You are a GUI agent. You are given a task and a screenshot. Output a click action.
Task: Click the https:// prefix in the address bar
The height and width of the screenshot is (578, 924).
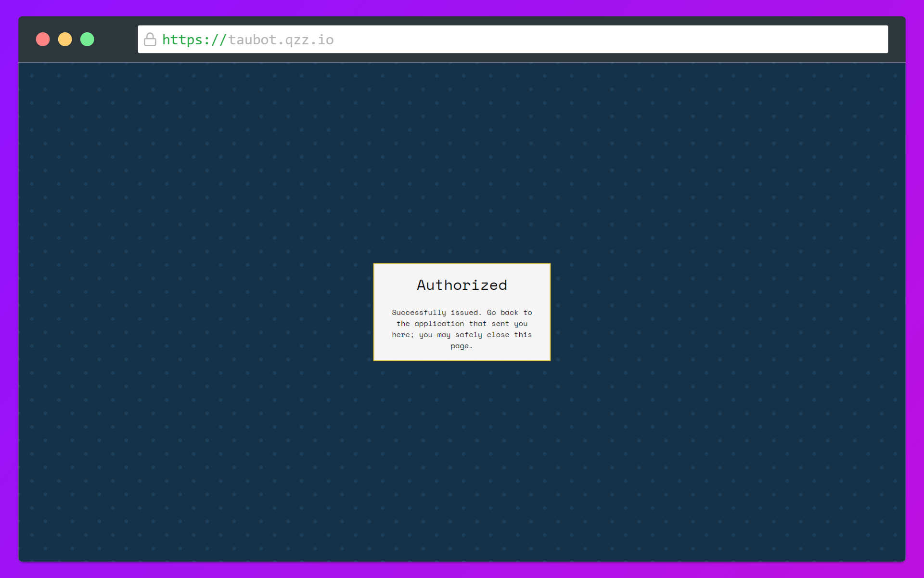point(194,39)
